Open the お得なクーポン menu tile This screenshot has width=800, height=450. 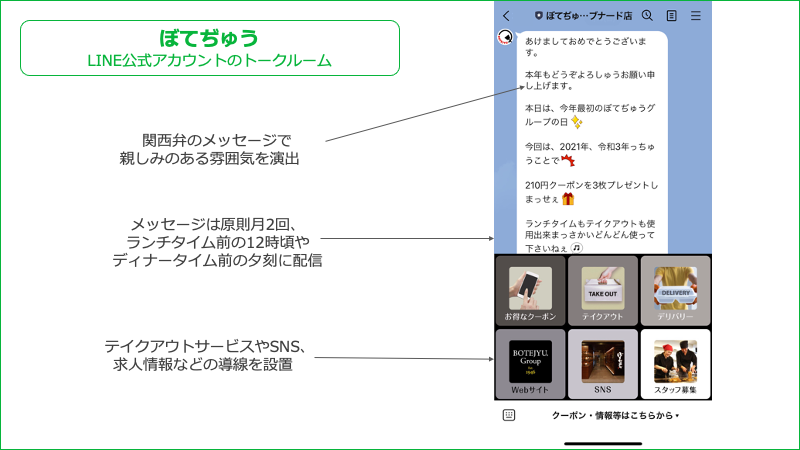pos(530,291)
